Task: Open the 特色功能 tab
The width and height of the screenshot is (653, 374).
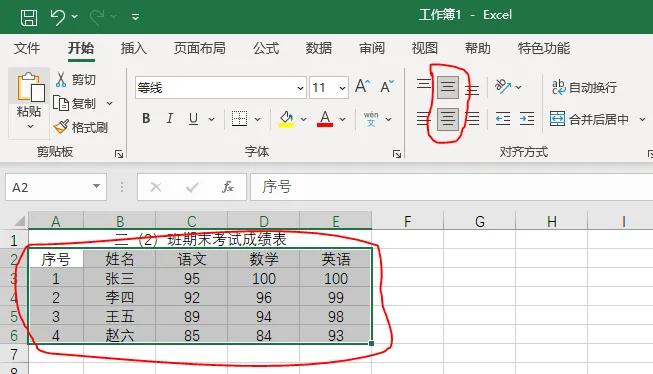Action: (544, 48)
